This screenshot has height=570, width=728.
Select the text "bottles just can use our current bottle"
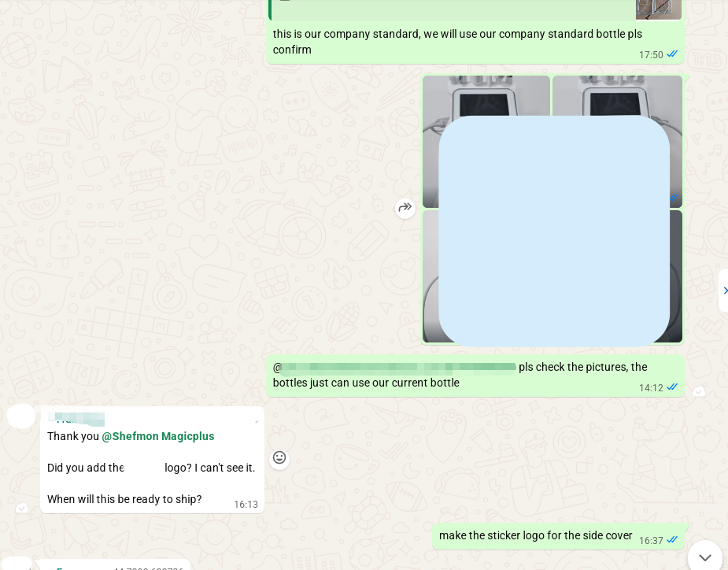point(366,383)
